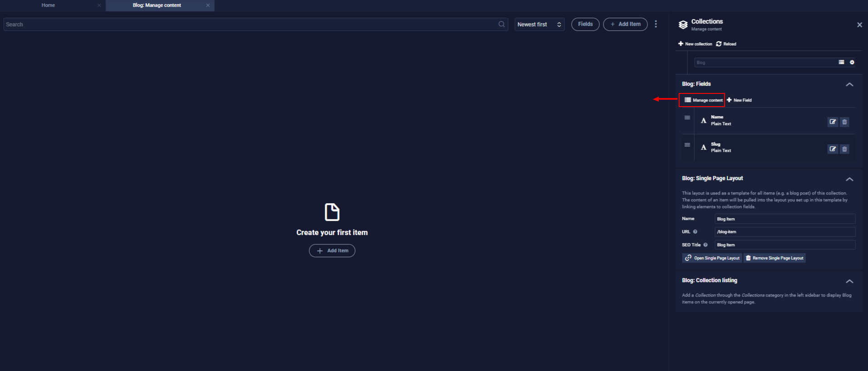
Task: Select the Name Plain Text field row
Action: pos(769,121)
